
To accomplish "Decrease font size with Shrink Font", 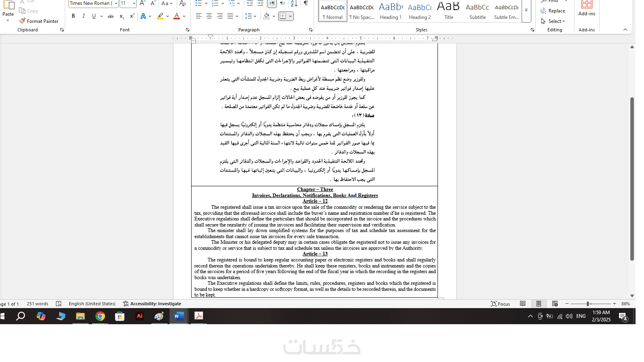I will 153,3.
